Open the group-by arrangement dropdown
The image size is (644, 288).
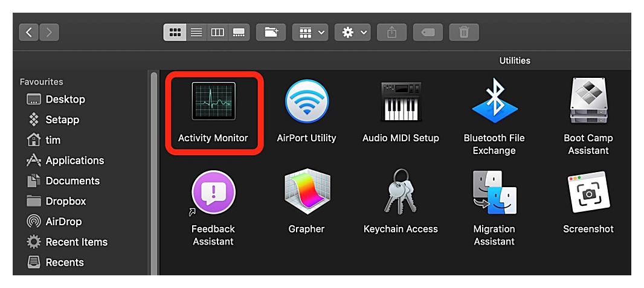[310, 33]
